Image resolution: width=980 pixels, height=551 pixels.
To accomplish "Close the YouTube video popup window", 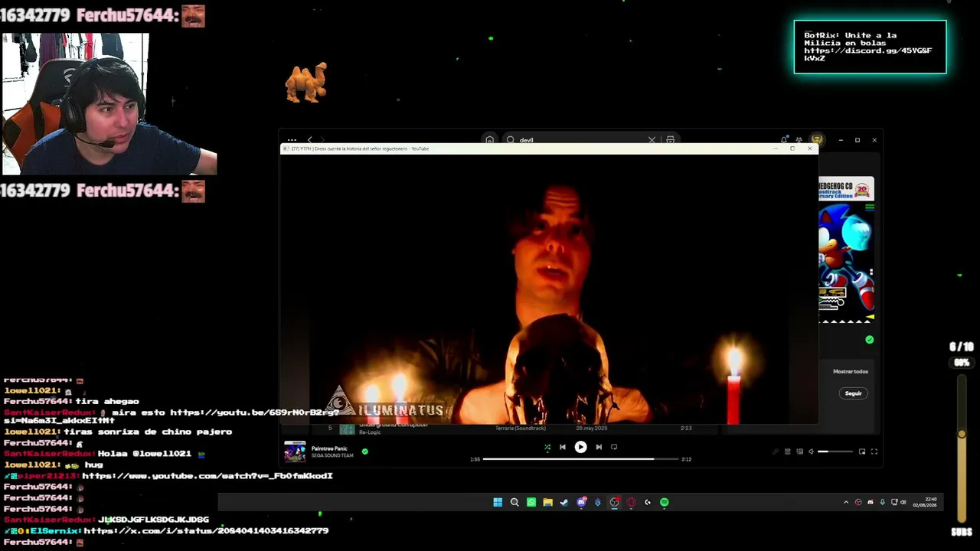I will [x=809, y=148].
